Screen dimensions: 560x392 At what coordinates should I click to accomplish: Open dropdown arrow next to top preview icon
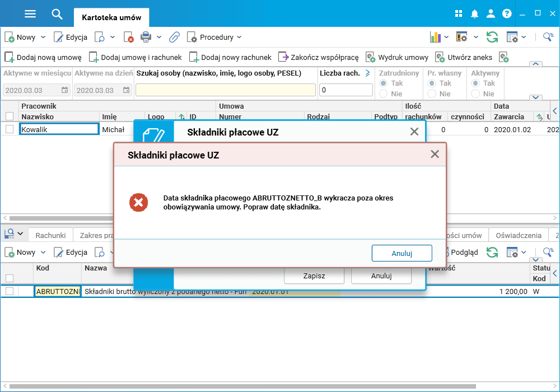[113, 37]
